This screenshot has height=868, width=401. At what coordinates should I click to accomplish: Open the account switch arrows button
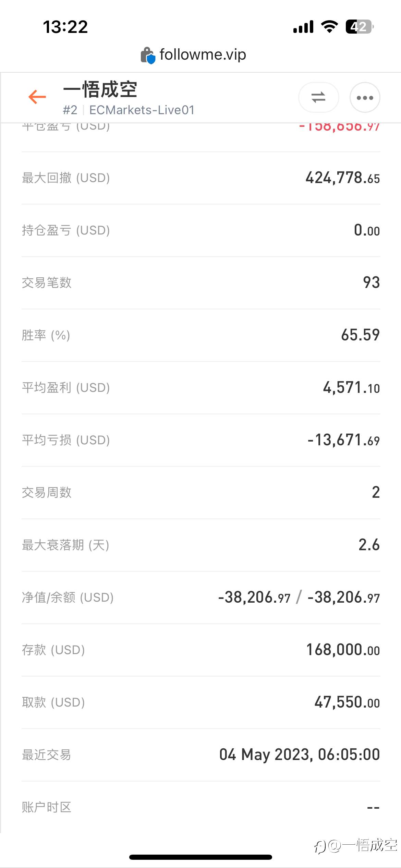coord(318,97)
